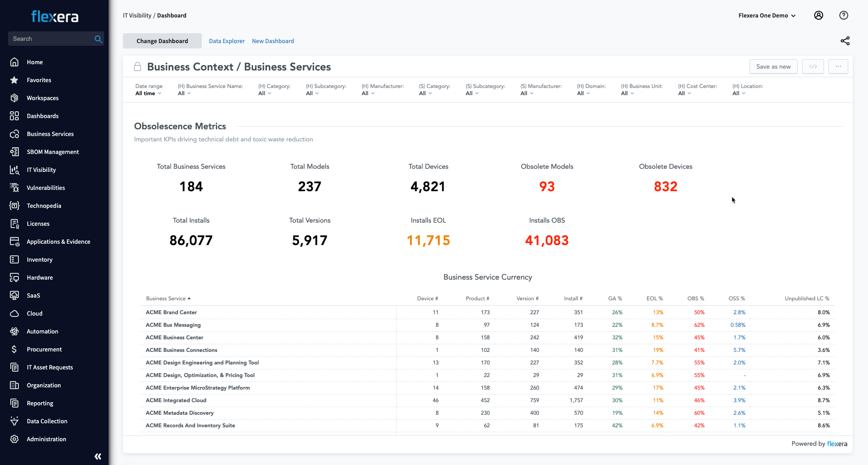Click the Save as new button
Viewport: 868px width, 465px height.
(x=773, y=66)
